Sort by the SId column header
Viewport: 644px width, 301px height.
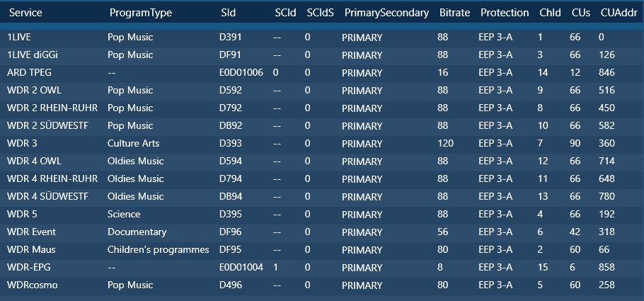(229, 13)
